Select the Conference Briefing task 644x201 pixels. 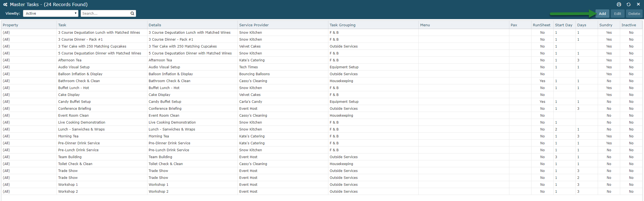(x=75, y=108)
